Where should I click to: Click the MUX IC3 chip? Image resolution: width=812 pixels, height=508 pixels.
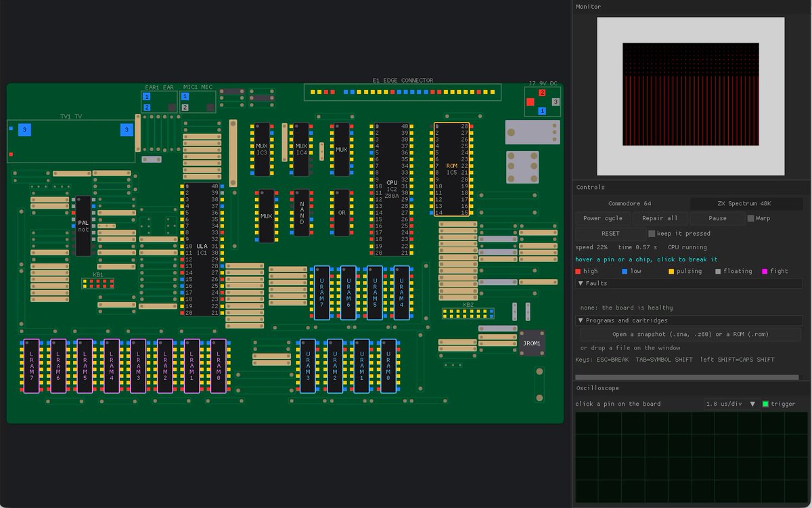point(262,149)
